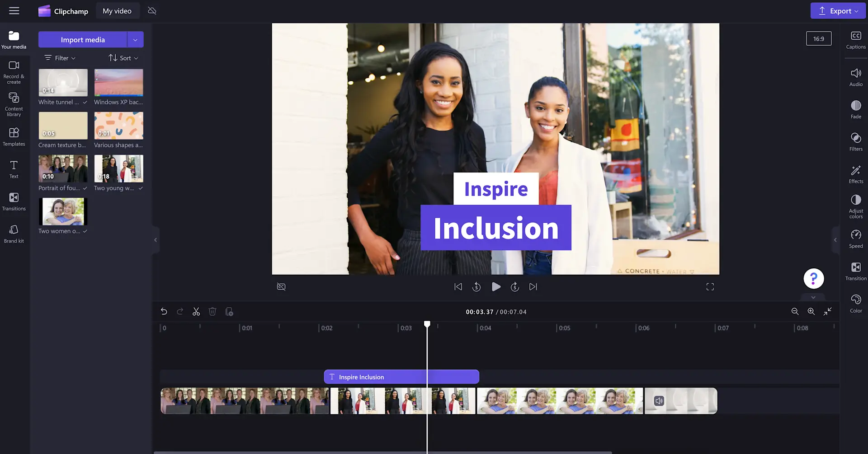Open Audio settings panel
868x454 pixels.
point(856,77)
